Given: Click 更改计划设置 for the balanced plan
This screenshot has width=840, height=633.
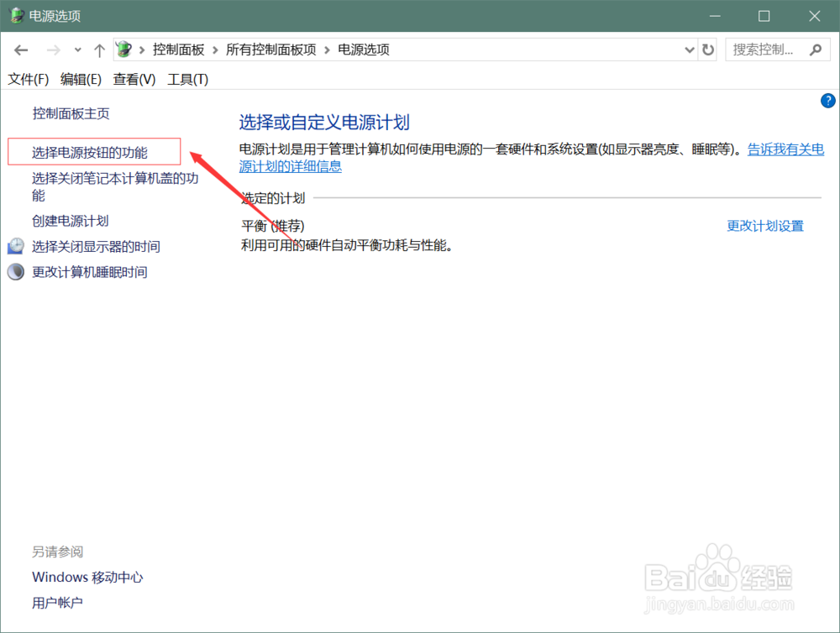Looking at the screenshot, I should click(764, 226).
